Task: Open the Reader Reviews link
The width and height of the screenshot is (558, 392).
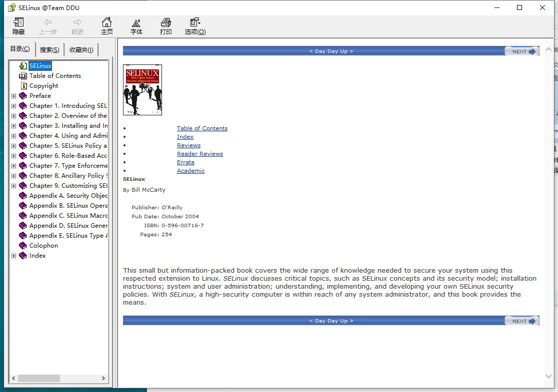Action: (200, 153)
